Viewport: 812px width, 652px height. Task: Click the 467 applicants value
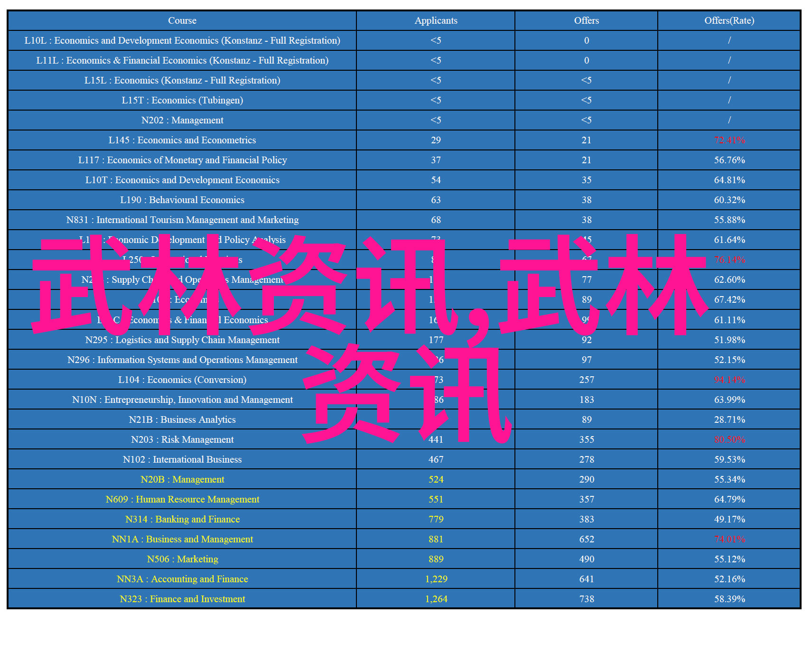click(436, 459)
